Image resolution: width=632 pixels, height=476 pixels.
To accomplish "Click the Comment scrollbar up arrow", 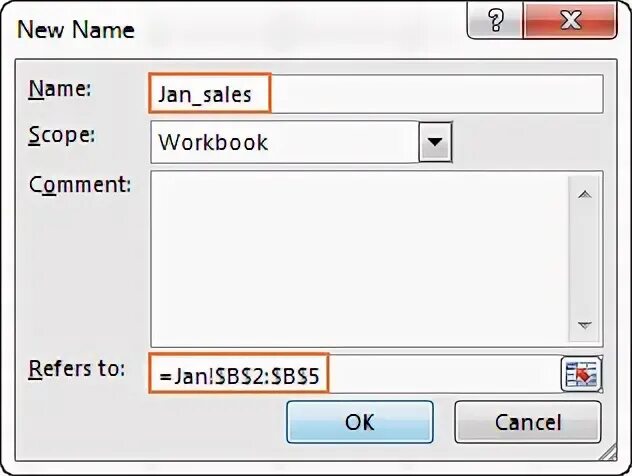I will point(585,195).
